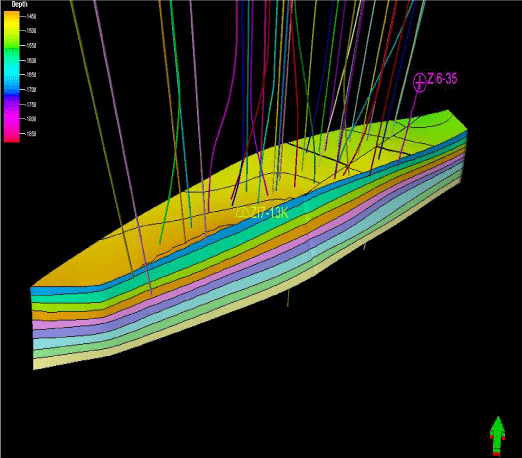Pick the orange top of the color legend
The width and height of the screenshot is (522, 458).
coord(12,16)
